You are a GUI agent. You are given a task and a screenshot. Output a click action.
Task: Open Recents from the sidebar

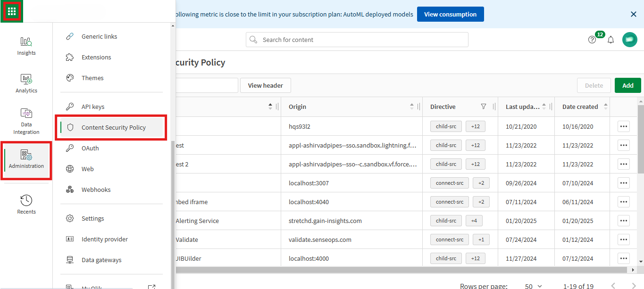tap(26, 204)
